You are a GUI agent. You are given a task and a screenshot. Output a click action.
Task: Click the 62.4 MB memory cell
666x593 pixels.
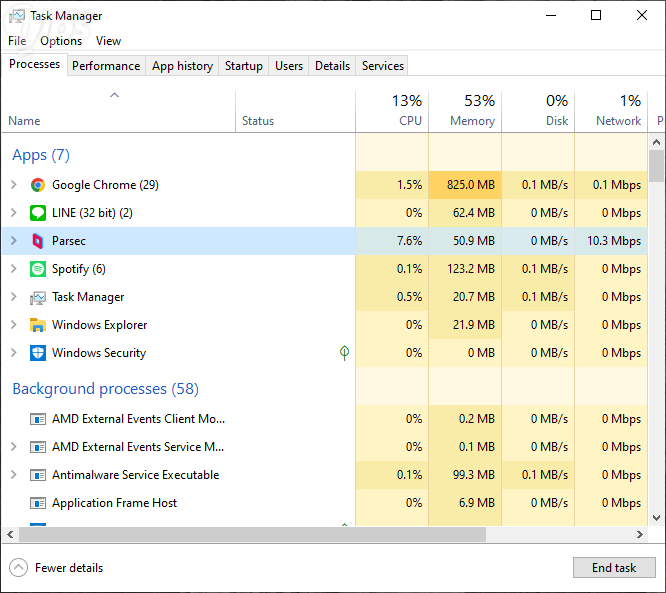click(465, 213)
